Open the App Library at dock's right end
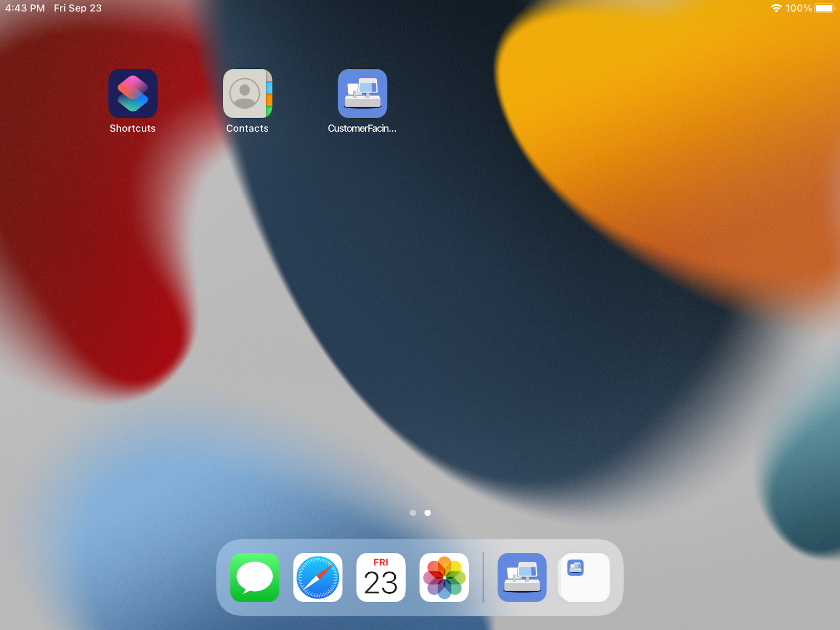The width and height of the screenshot is (840, 630). pyautogui.click(x=585, y=577)
